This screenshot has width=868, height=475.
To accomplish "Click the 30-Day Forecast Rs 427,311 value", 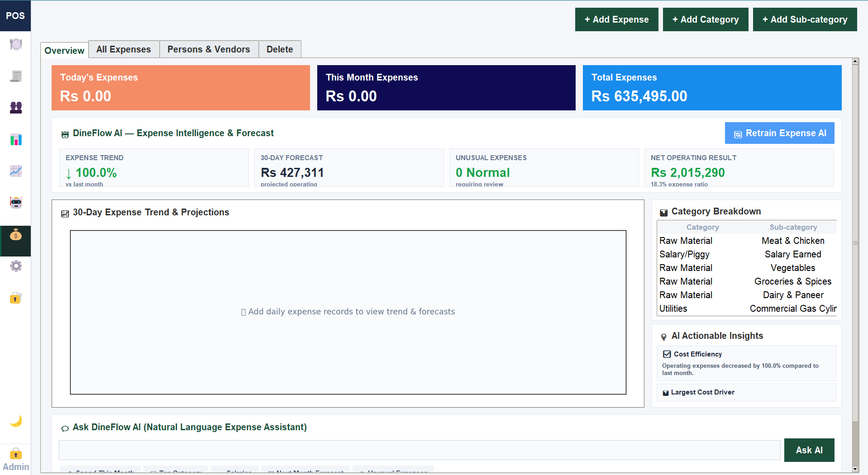I will click(x=292, y=173).
